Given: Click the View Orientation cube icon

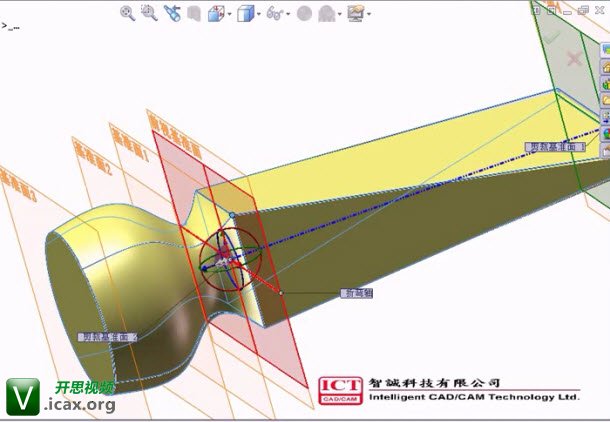Looking at the screenshot, I should pos(216,14).
